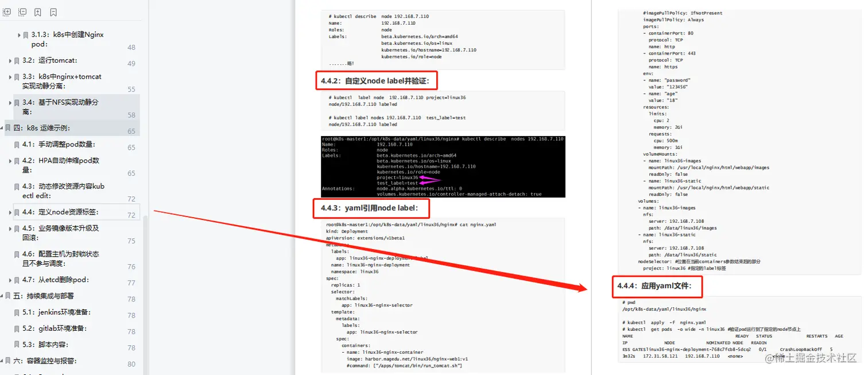The height and width of the screenshot is (375, 868).
Task: Collapse the 四: k8s 运维示例 section
Action: pyautogui.click(x=2, y=128)
